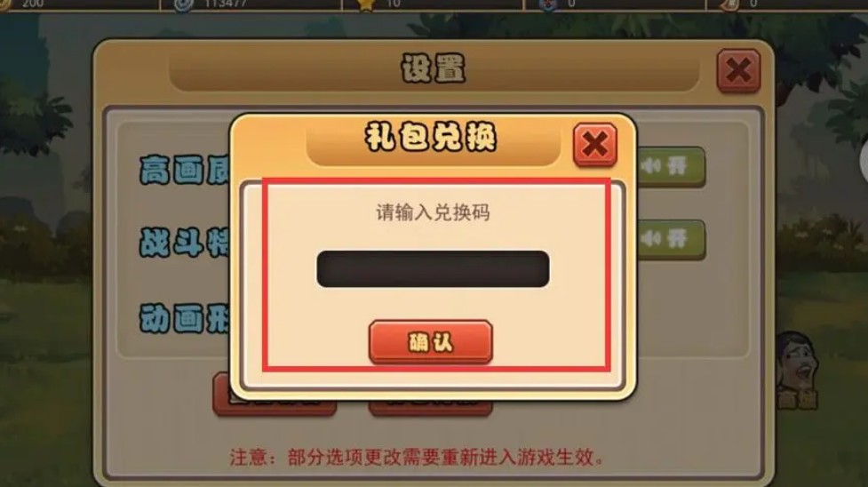The image size is (868, 487).
Task: Tap the feather icon at top bar end
Action: coord(729,4)
